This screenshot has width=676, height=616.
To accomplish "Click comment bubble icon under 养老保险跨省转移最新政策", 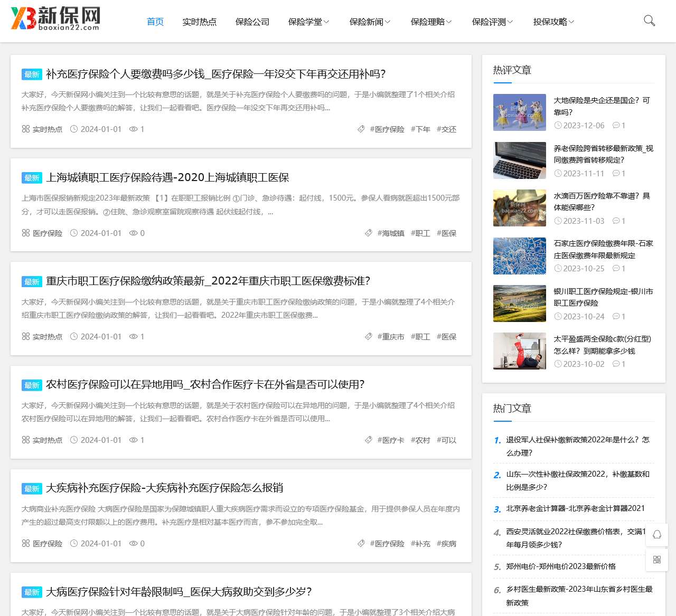I will pyautogui.click(x=616, y=173).
